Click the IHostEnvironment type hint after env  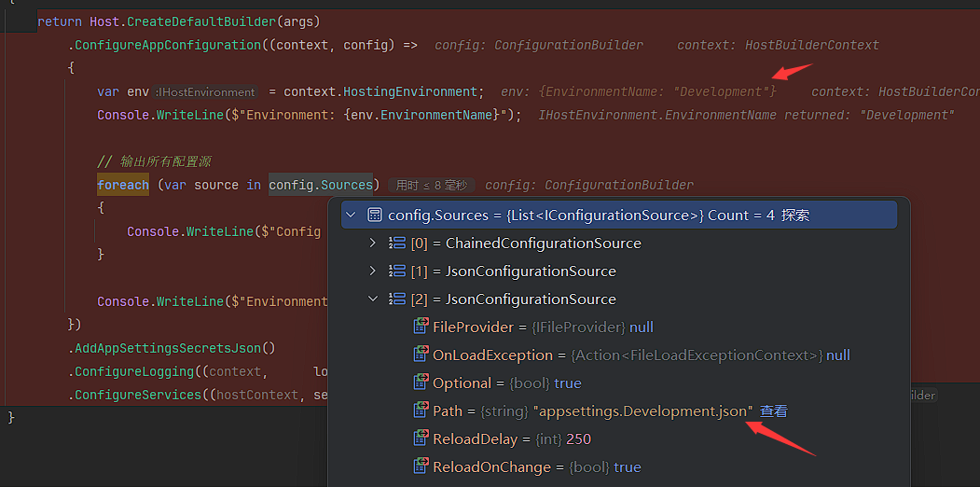[x=207, y=92]
